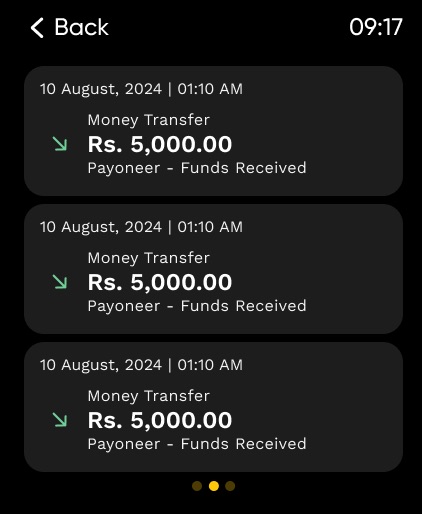Open the second Money Transfer transaction card
The width and height of the screenshot is (422, 514).
point(213,269)
